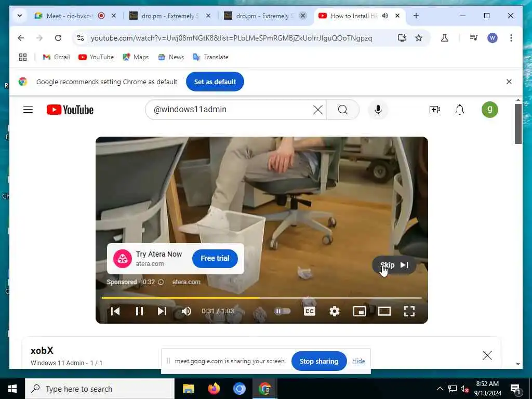Switch the video to miniplayer
532x399 pixels.
click(360, 311)
